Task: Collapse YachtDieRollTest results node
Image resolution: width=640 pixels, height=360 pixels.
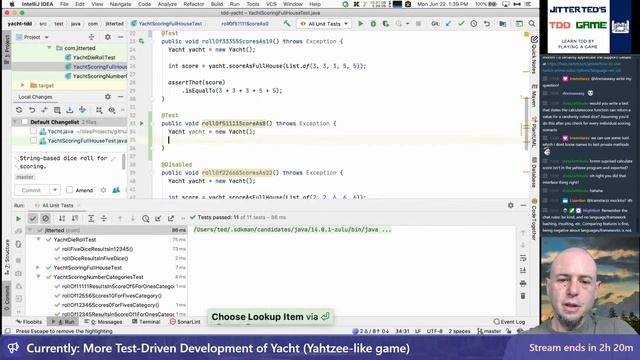Action: 38,240
